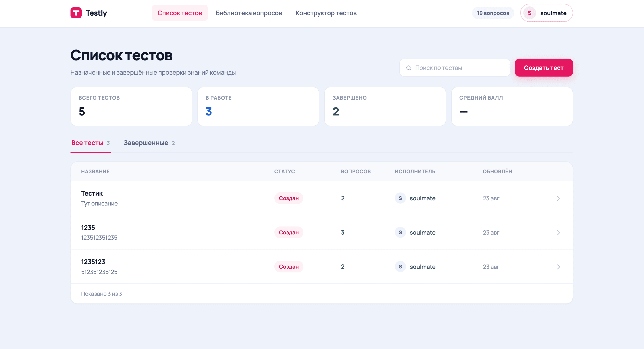
Task: Click the description 123512351235
Action: tap(99, 238)
